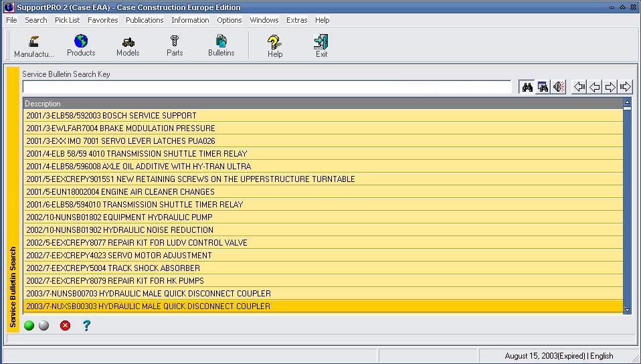Screen dimensions: 641x364
Task: Click the speaker sound icon
Action: pos(559,87)
